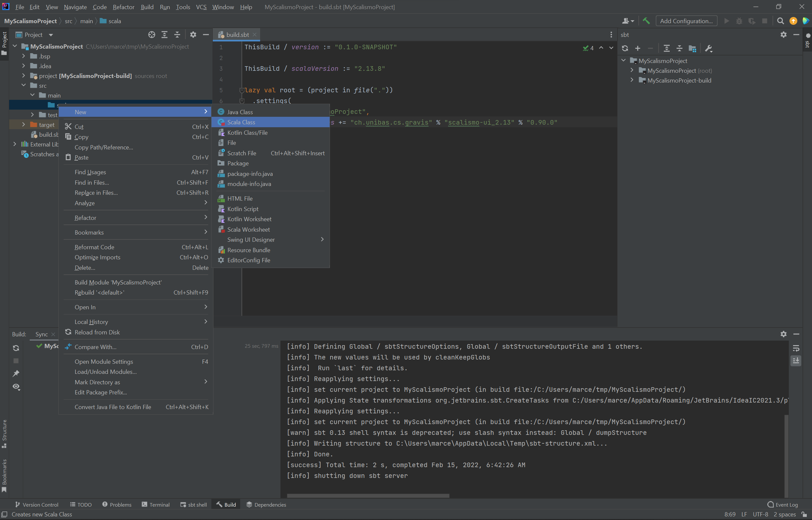
Task: Pin the Build tab with pin icon
Action: [16, 374]
